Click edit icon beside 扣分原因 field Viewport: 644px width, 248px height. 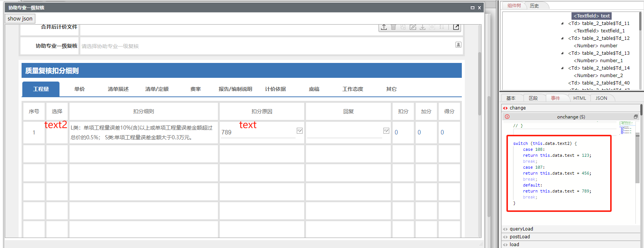(300, 131)
